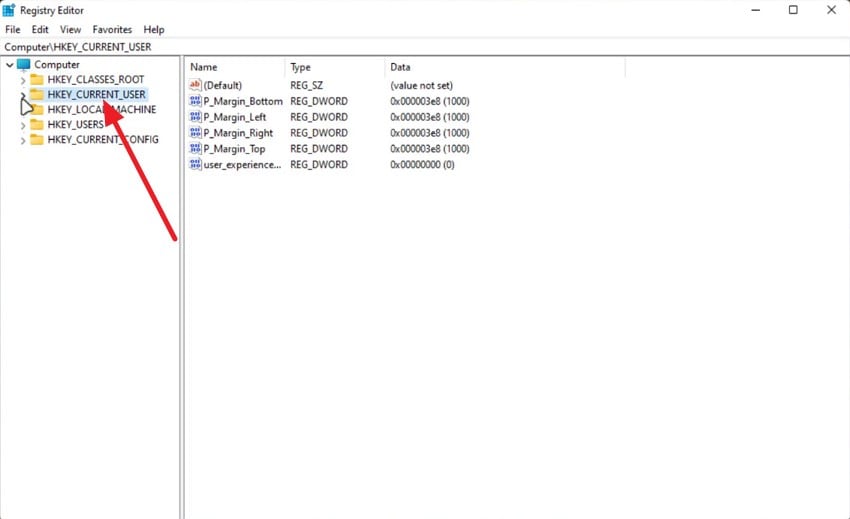Open the Help menu
850x519 pixels.
(154, 29)
